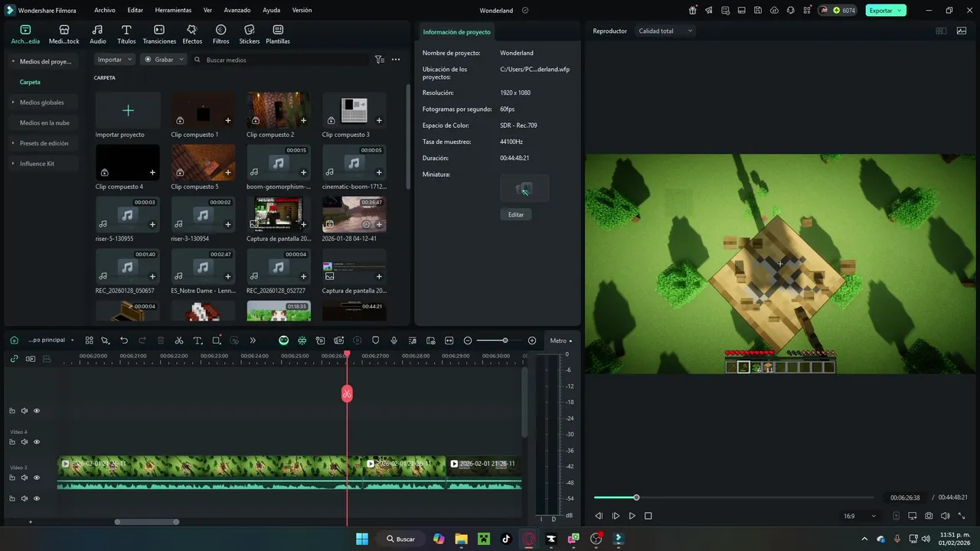Screen dimensions: 980x551
Task: Expand the Presets de edición section
Action: [x=44, y=143]
